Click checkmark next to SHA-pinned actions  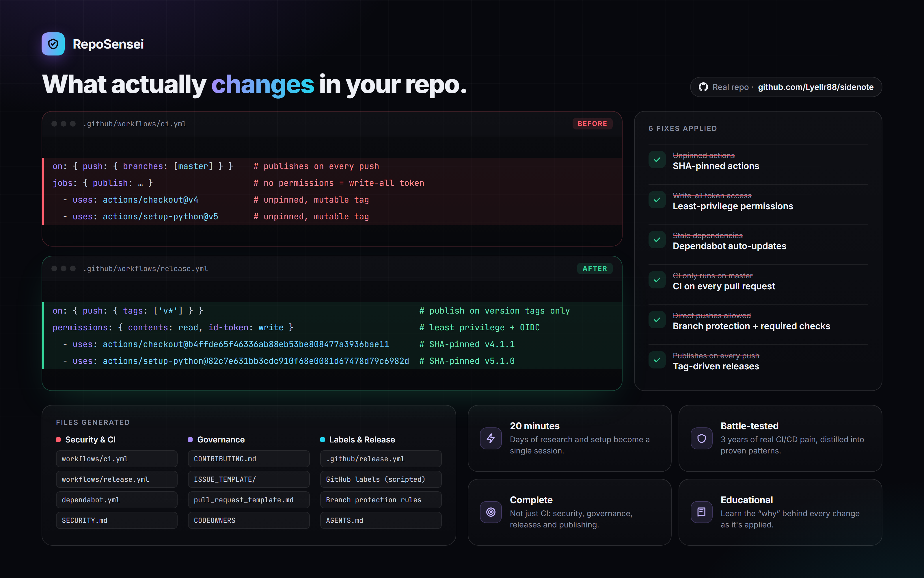coord(657,160)
